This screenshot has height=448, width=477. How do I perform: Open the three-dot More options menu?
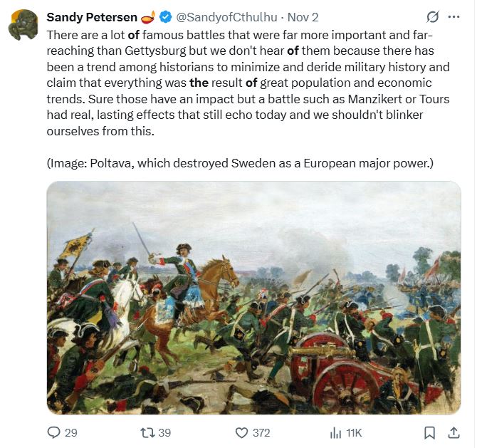(x=454, y=17)
